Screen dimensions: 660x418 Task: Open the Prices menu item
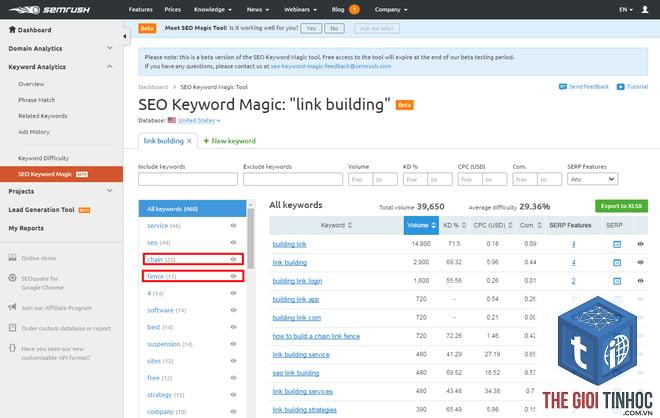(x=173, y=9)
